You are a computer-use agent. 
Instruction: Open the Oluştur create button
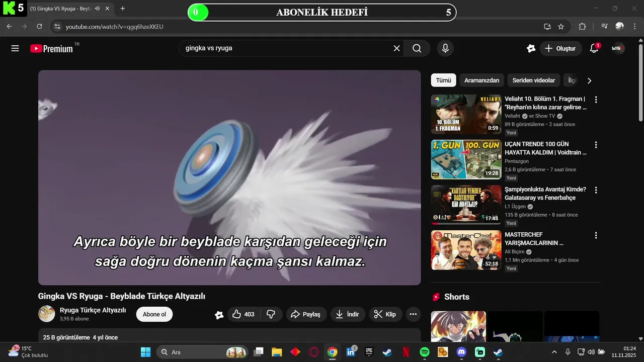click(561, 48)
